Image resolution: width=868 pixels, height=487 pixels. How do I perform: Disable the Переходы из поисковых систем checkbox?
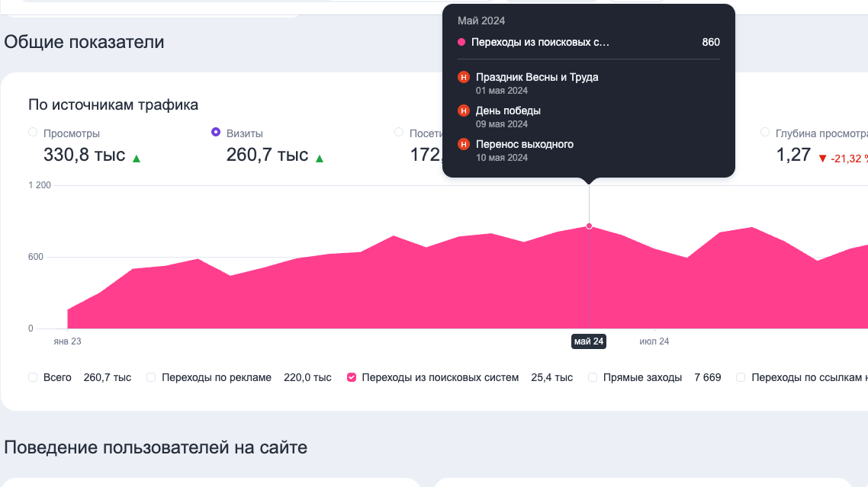click(351, 376)
